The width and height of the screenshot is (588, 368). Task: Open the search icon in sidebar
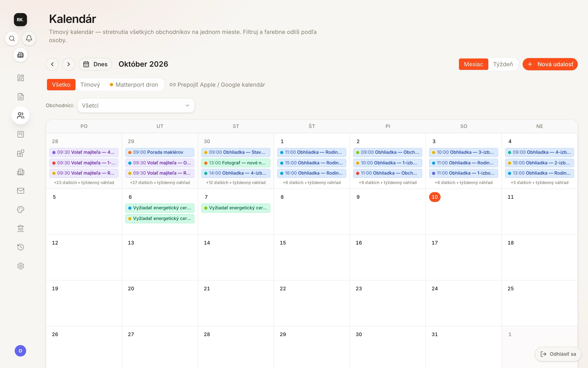click(x=12, y=39)
